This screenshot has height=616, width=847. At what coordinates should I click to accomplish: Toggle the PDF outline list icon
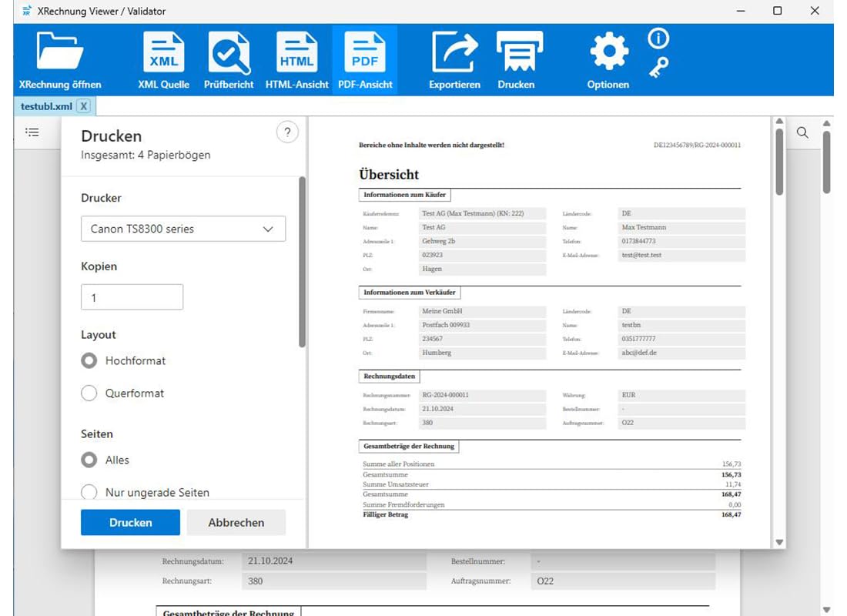coord(32,132)
